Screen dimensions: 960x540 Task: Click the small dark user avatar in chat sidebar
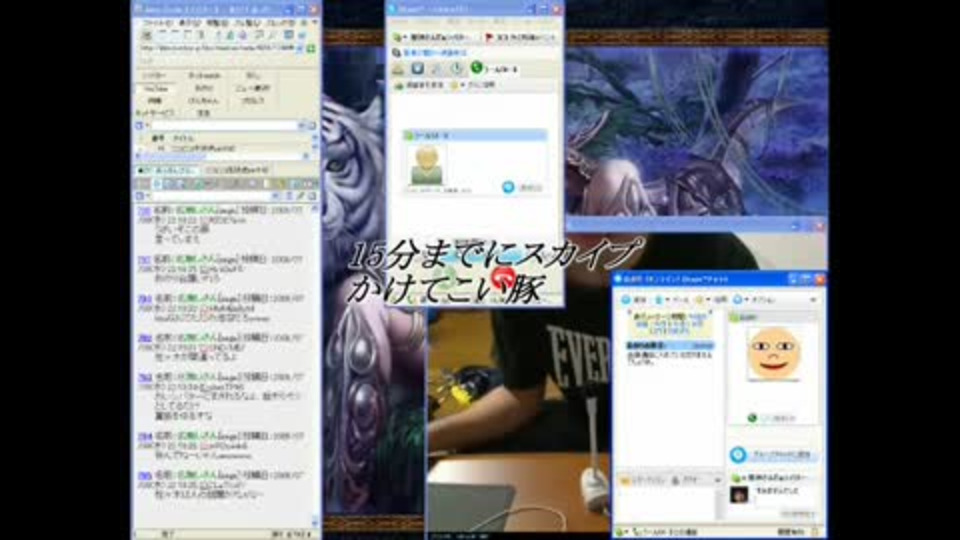point(739,494)
